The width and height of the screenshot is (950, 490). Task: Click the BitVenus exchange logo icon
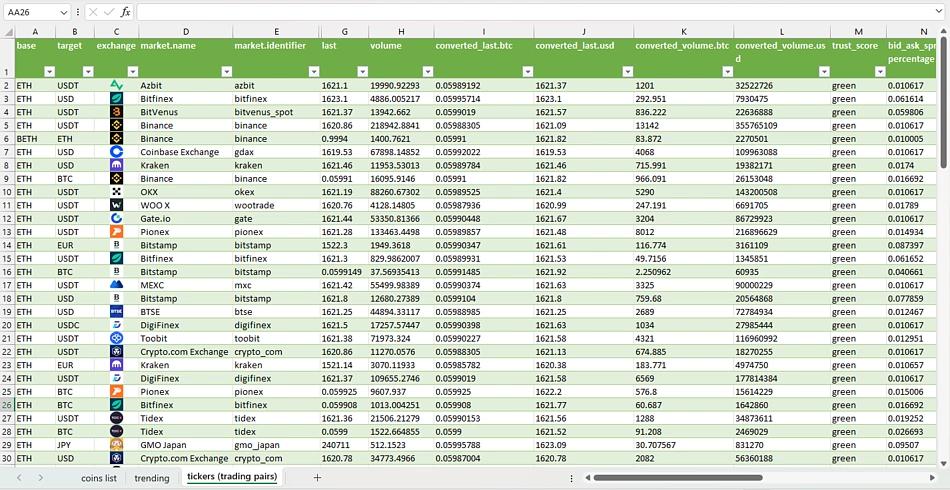(x=116, y=112)
